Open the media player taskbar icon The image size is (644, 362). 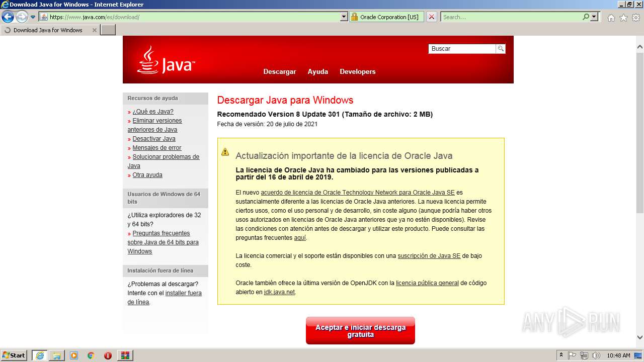(x=74, y=355)
